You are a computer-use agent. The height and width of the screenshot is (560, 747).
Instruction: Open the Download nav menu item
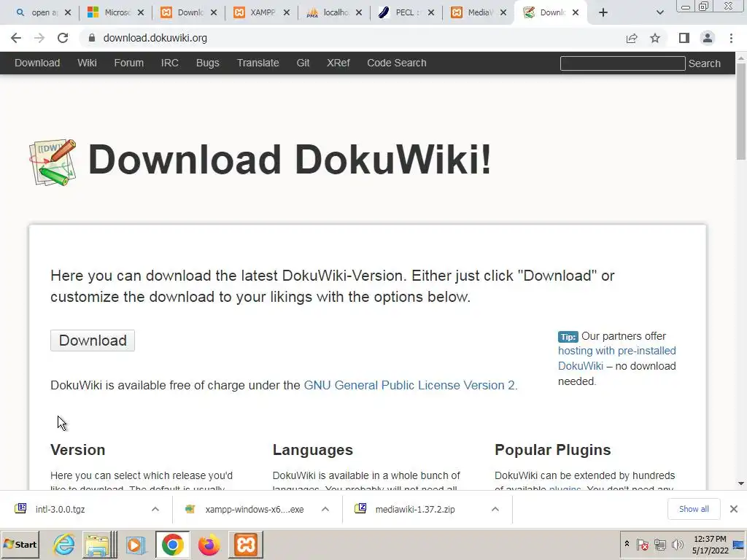[37, 63]
